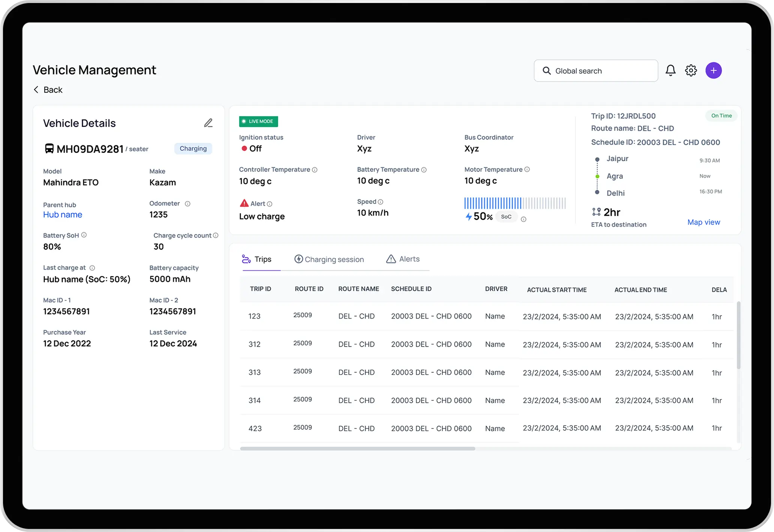Image resolution: width=774 pixels, height=532 pixels.
Task: Click the info icon next to Battery SoH
Action: [84, 235]
